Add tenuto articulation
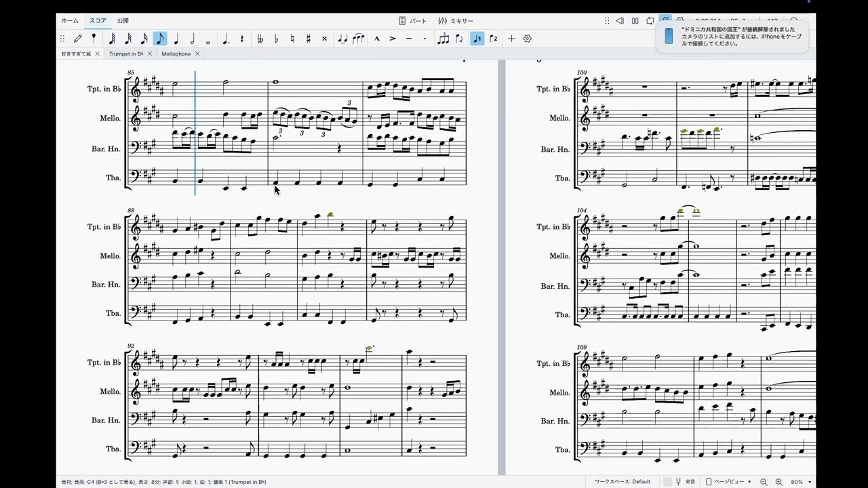The image size is (868, 488). pyautogui.click(x=409, y=39)
